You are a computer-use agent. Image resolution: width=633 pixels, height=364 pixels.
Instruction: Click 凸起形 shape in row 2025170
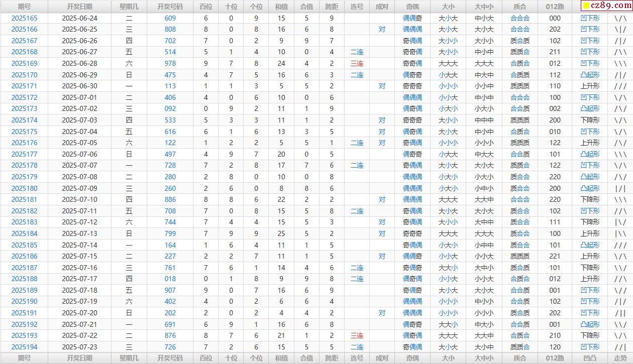pyautogui.click(x=590, y=75)
